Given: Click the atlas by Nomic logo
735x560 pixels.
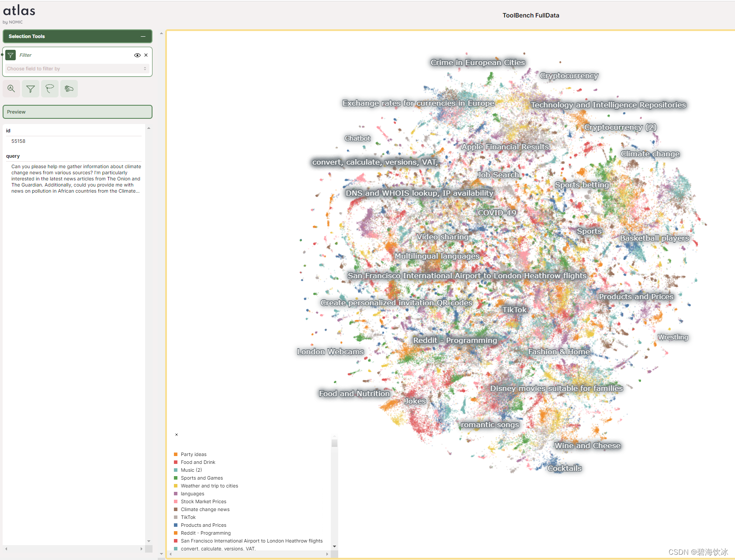Looking at the screenshot, I should 19,14.
